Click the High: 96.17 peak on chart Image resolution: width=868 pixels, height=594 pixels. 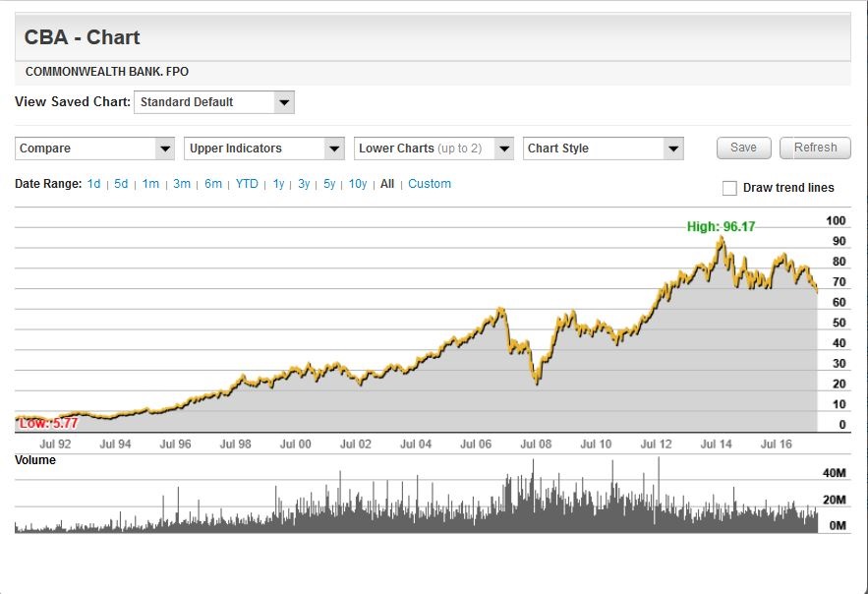(x=721, y=237)
